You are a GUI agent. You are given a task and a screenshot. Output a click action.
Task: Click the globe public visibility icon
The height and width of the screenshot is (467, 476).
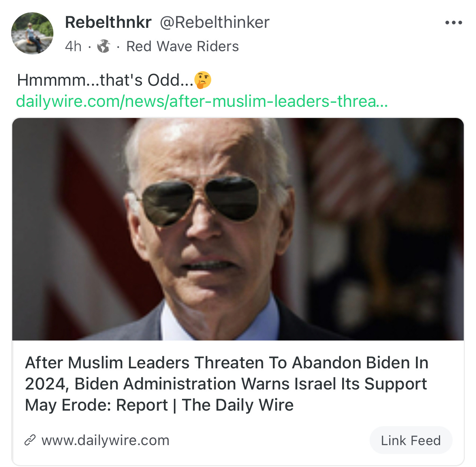104,46
